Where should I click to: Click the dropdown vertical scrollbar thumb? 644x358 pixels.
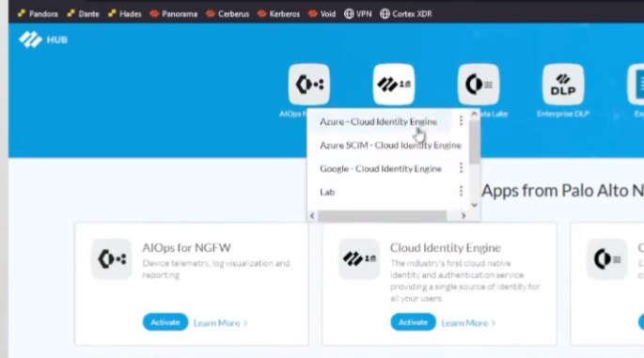[x=475, y=142]
